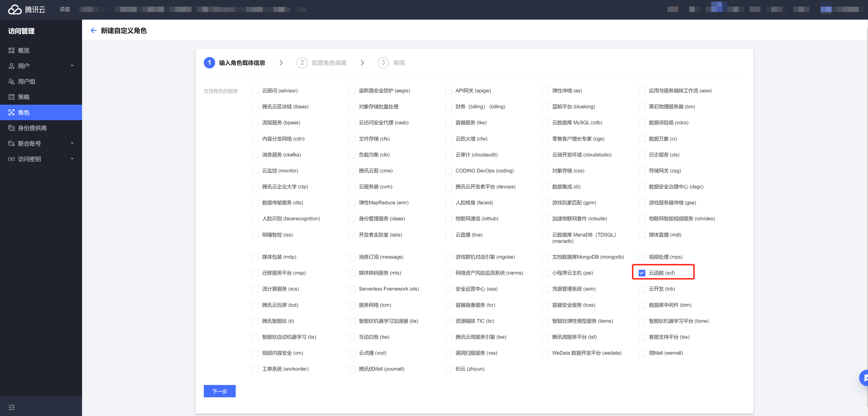Check the 人脸核身 (faceid) checkbox
Viewport: 868px width, 416px height.
[449, 203]
